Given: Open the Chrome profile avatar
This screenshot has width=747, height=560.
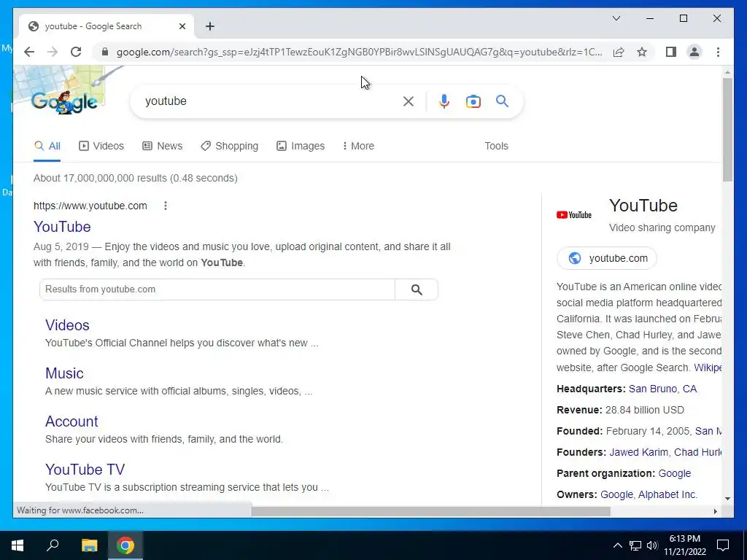Looking at the screenshot, I should [694, 52].
